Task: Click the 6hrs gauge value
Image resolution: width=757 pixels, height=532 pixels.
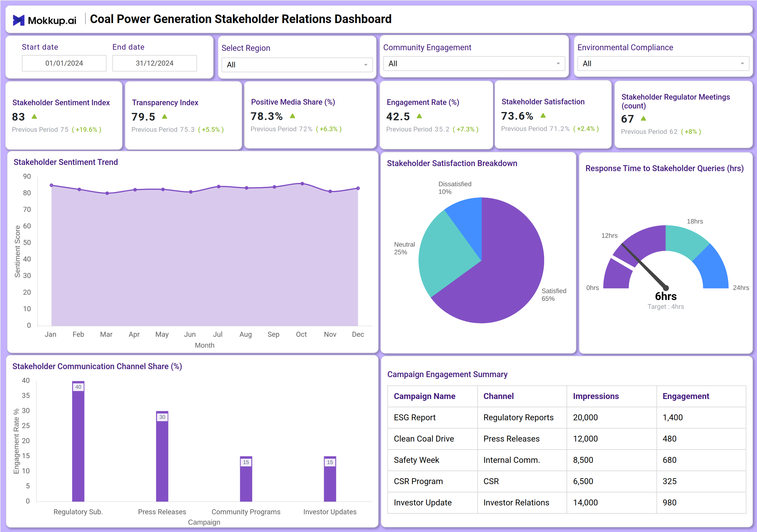Action: pyautogui.click(x=666, y=296)
